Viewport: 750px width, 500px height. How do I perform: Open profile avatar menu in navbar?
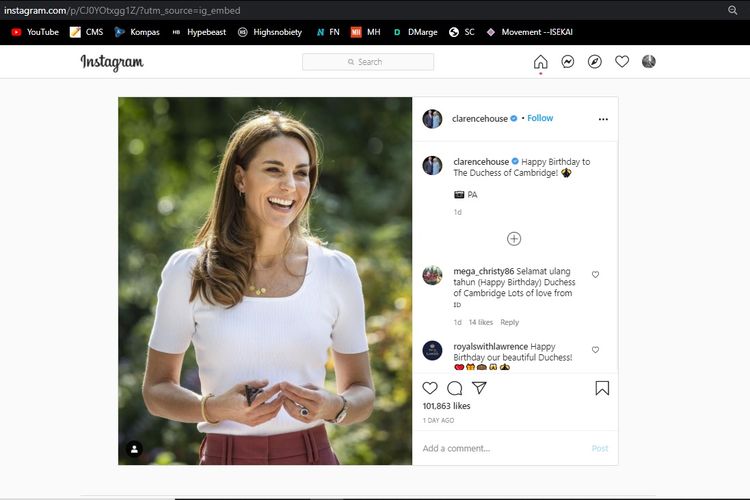[649, 62]
